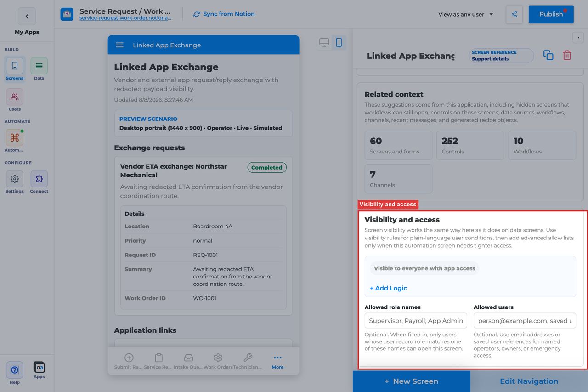The image size is (588, 392).
Task: Click the REQ-1001 request ID value
Action: [x=205, y=255]
